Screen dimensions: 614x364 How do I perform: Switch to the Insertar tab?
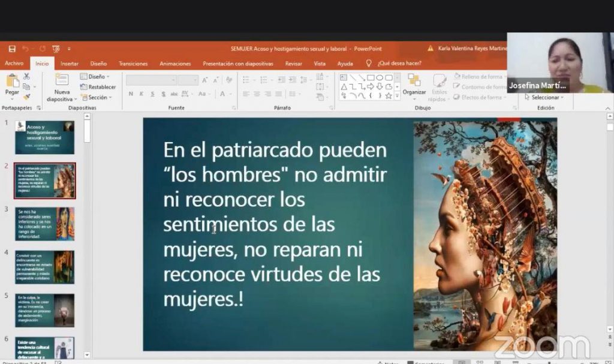70,64
